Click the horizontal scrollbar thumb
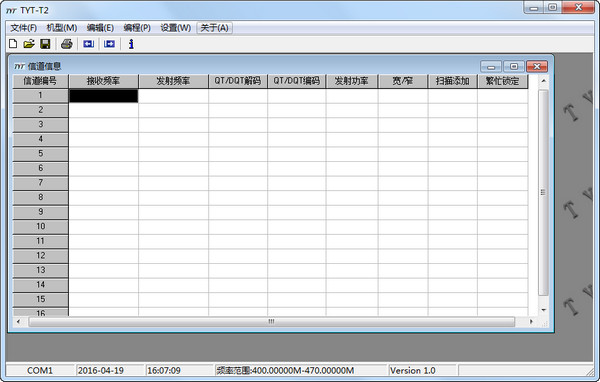The height and width of the screenshot is (382, 600). pos(271,322)
